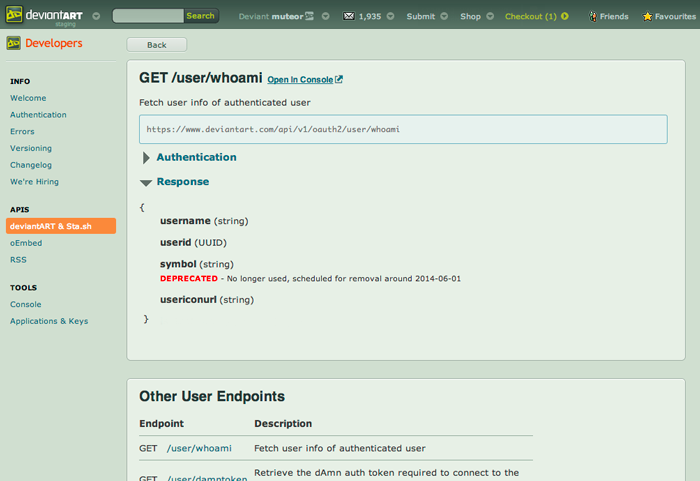Open the 1,935 messages count
Image resolution: width=700 pixels, height=481 pixels.
point(370,17)
